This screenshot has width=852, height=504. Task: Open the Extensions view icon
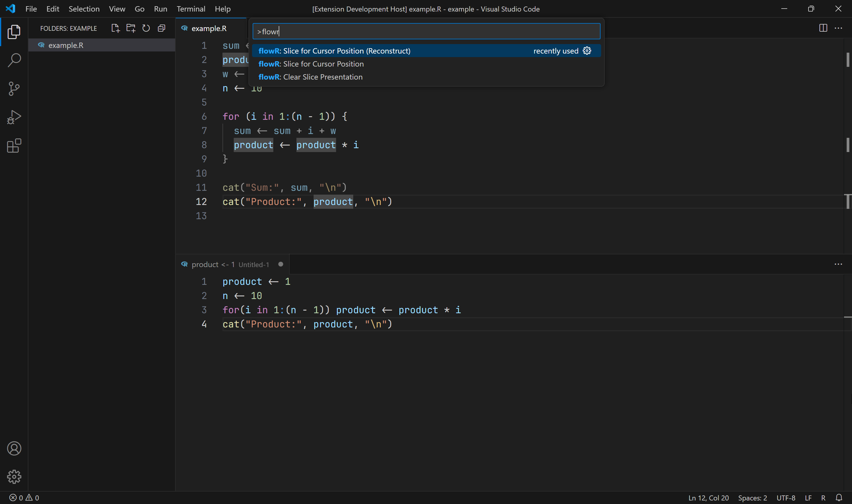(x=14, y=146)
